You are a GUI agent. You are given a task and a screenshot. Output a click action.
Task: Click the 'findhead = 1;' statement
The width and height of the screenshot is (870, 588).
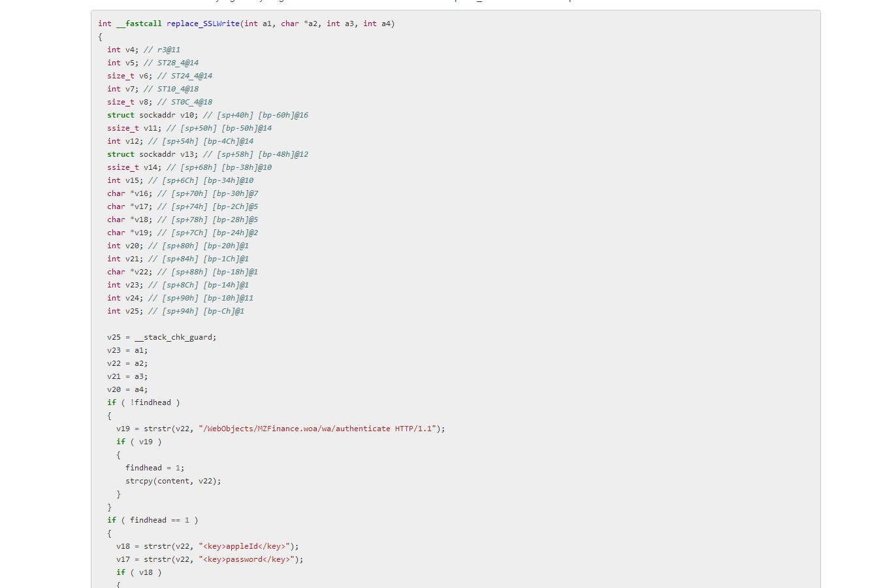tap(155, 468)
